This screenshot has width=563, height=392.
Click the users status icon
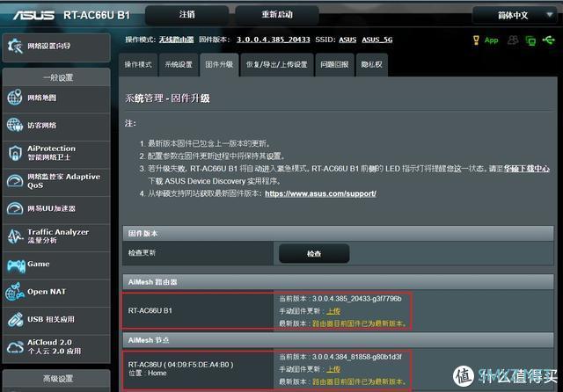513,40
